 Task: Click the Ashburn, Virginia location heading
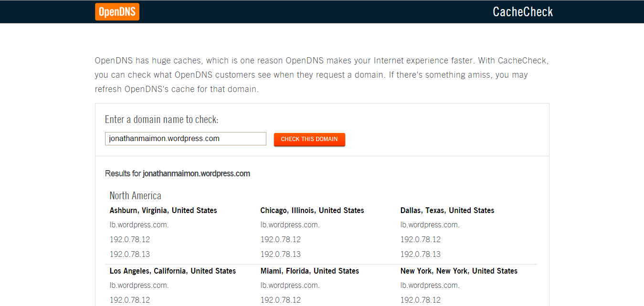click(x=163, y=211)
